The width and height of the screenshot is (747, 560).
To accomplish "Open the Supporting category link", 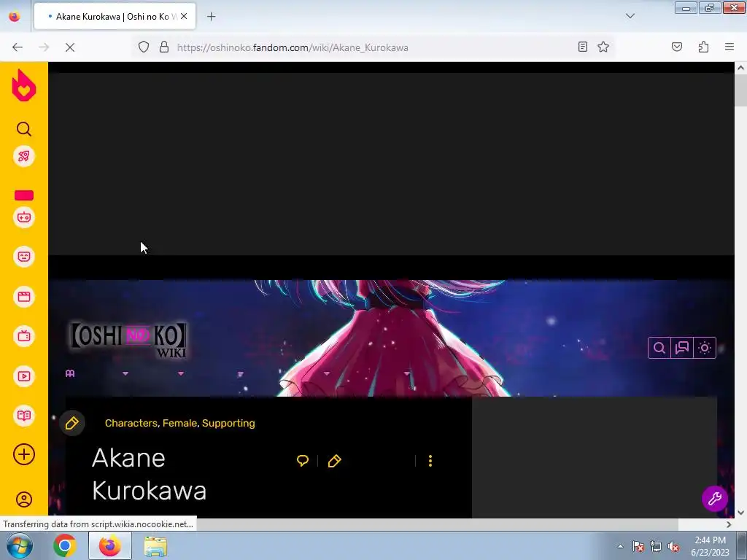I will (x=228, y=423).
